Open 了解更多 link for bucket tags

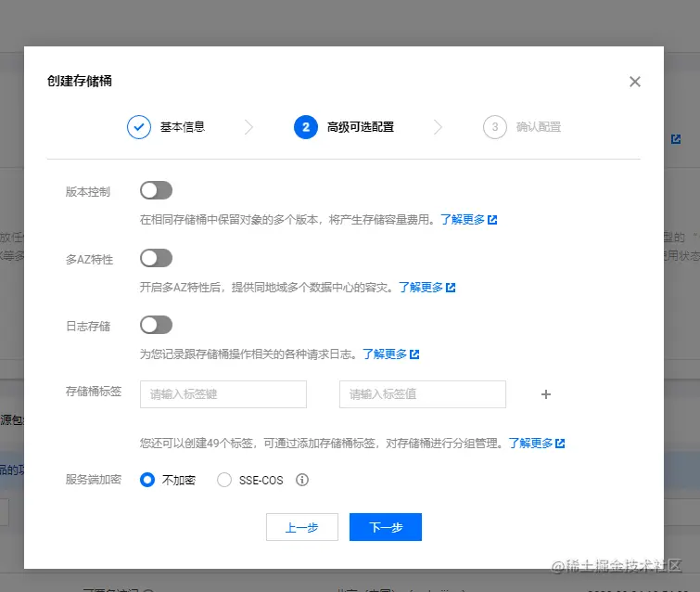(530, 444)
